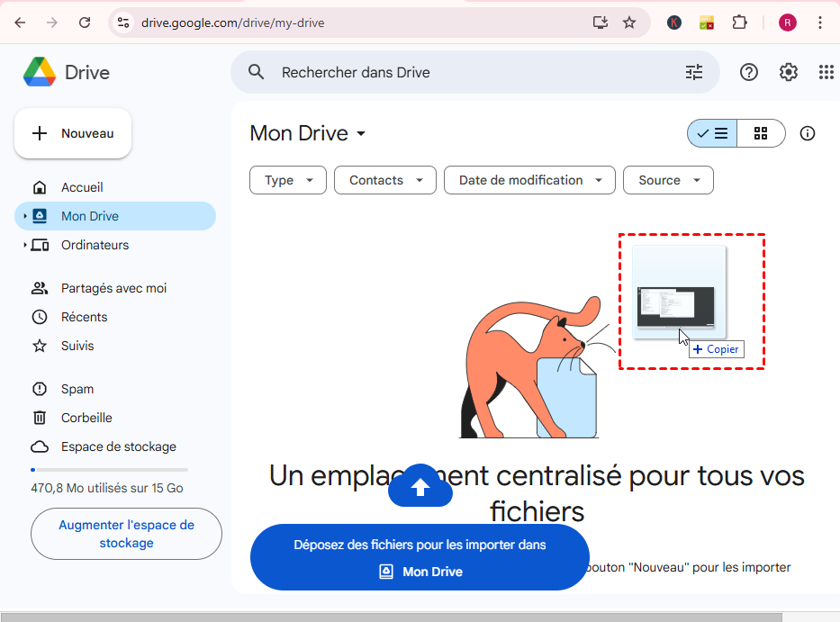Click the browser forward arrow
The width and height of the screenshot is (840, 622).
[x=52, y=23]
